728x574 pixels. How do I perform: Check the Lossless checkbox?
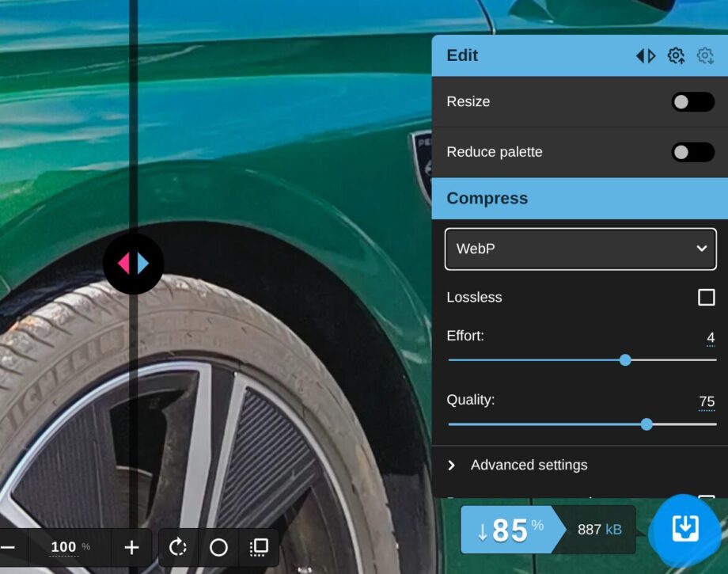706,298
